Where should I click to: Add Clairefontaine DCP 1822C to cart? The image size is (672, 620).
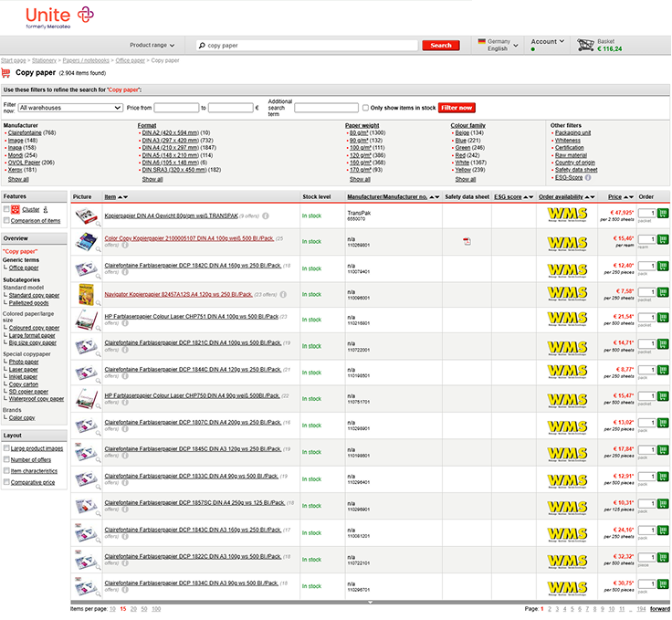tap(663, 557)
